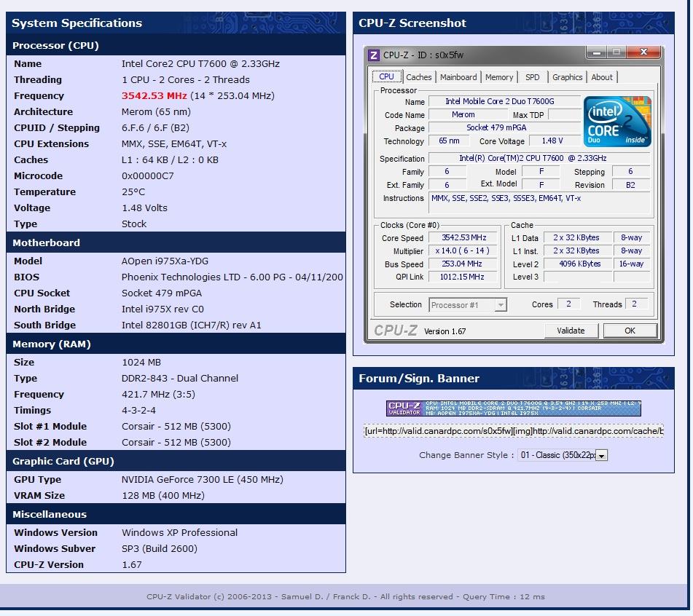Click the Threads count field in CPU-Z

click(636, 304)
